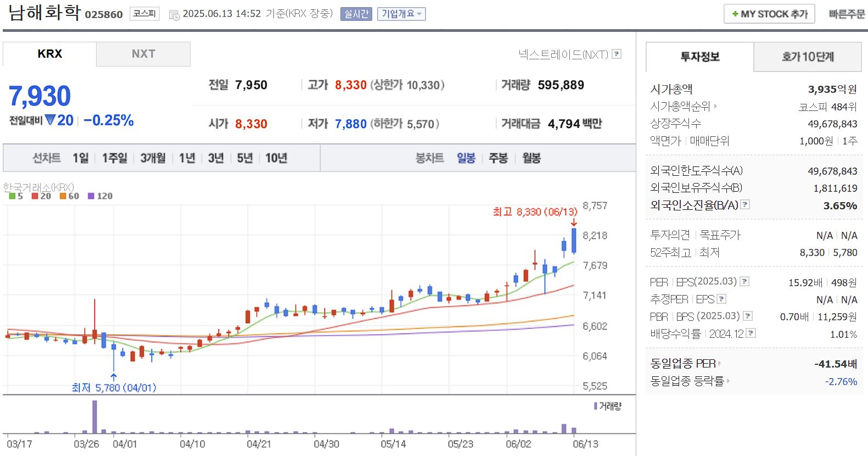Click the help icon beside 추정PER EPS
Image resolution: width=868 pixels, height=456 pixels.
pos(721,299)
